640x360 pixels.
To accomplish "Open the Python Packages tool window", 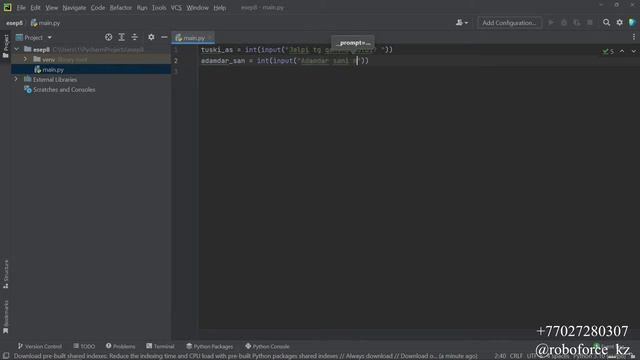I will [209, 346].
